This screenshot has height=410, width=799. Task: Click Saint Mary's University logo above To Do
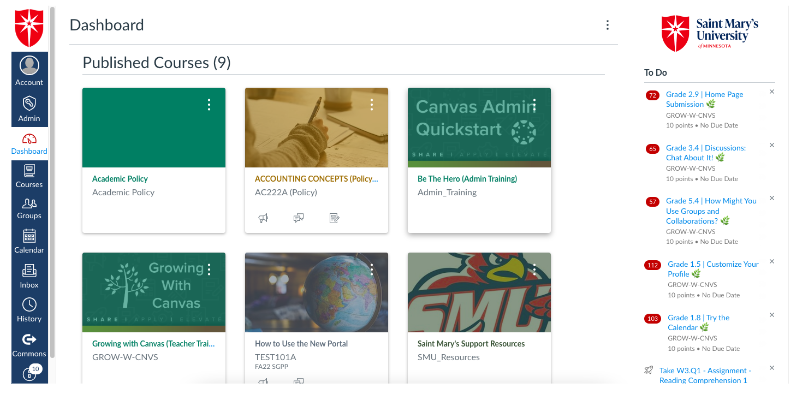pyautogui.click(x=709, y=33)
